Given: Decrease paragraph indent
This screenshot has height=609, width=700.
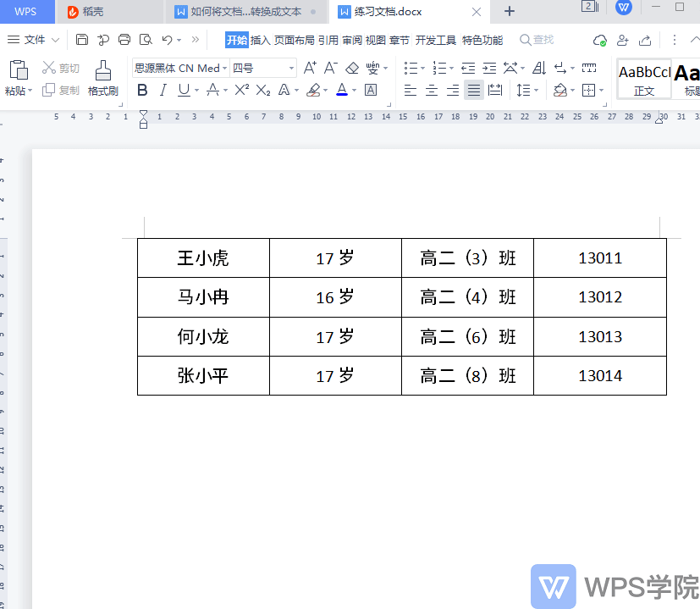Looking at the screenshot, I should pyautogui.click(x=468, y=68).
